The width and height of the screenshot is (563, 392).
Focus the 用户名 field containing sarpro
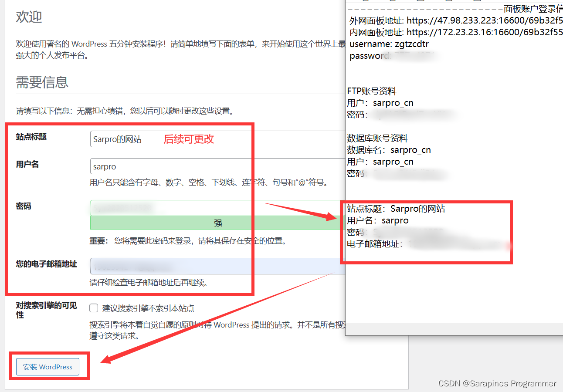[x=217, y=166]
